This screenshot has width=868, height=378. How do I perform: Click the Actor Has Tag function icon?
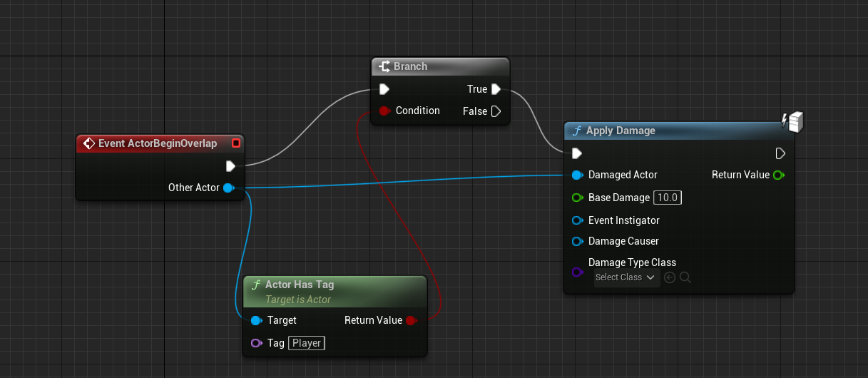tap(256, 285)
